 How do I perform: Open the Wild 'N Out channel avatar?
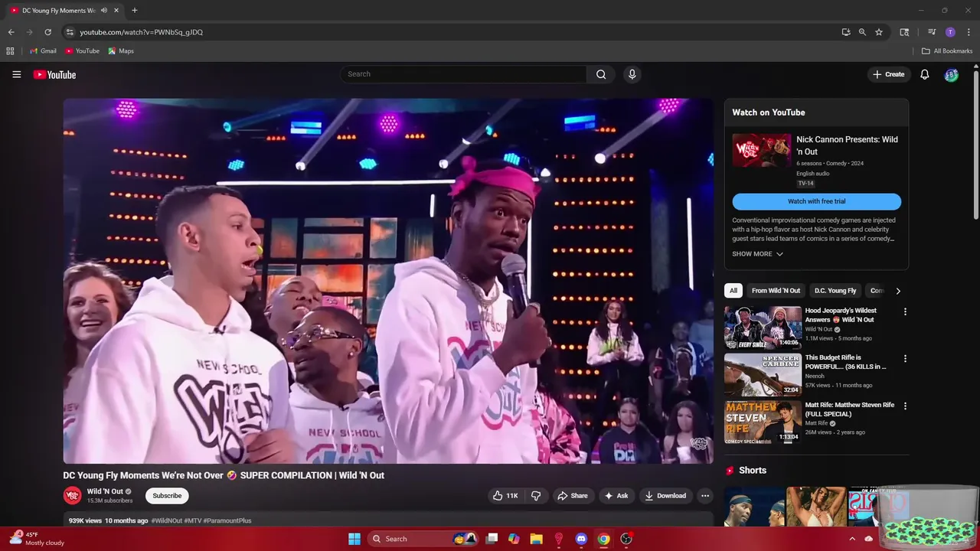coord(72,495)
